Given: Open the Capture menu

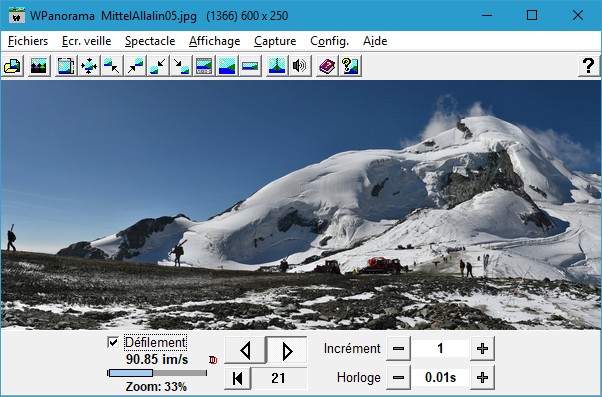Looking at the screenshot, I should tap(275, 41).
